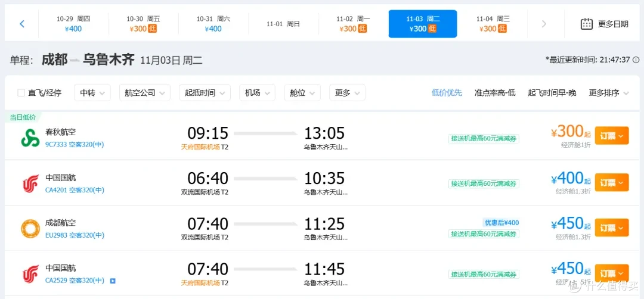Click shared flight icon beside CA2529

(113, 281)
